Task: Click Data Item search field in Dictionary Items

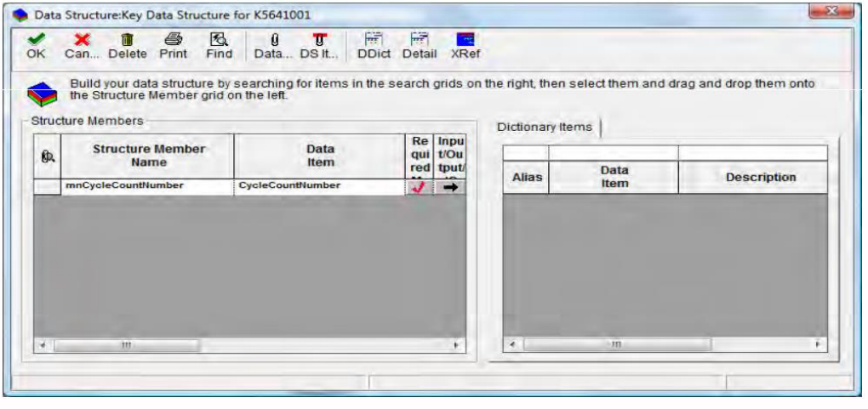Action: 614,153
